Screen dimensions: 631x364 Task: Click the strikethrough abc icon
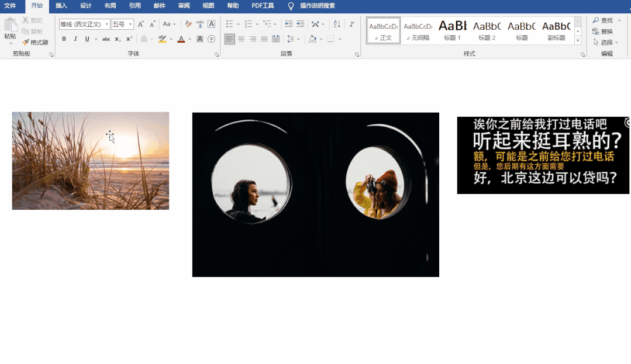point(106,39)
